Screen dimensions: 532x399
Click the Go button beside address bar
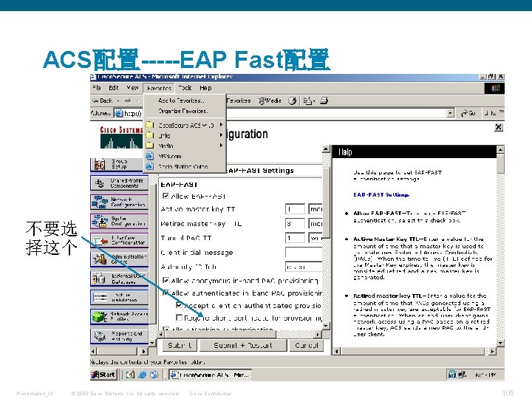468,113
